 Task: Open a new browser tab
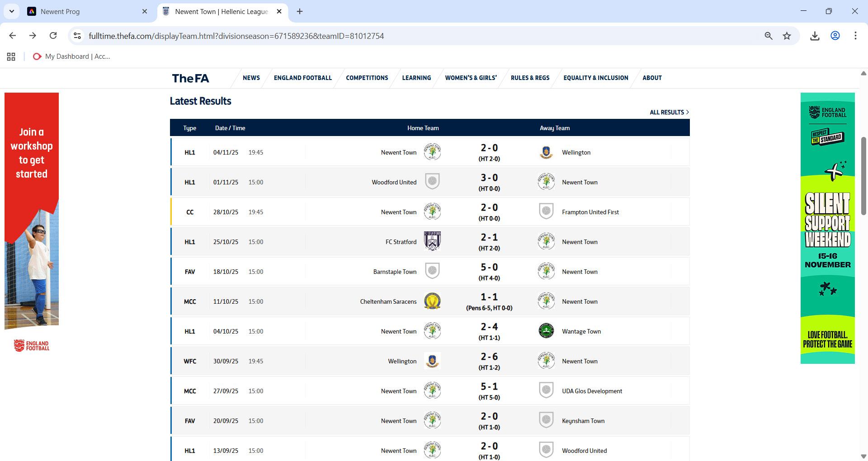click(x=300, y=11)
